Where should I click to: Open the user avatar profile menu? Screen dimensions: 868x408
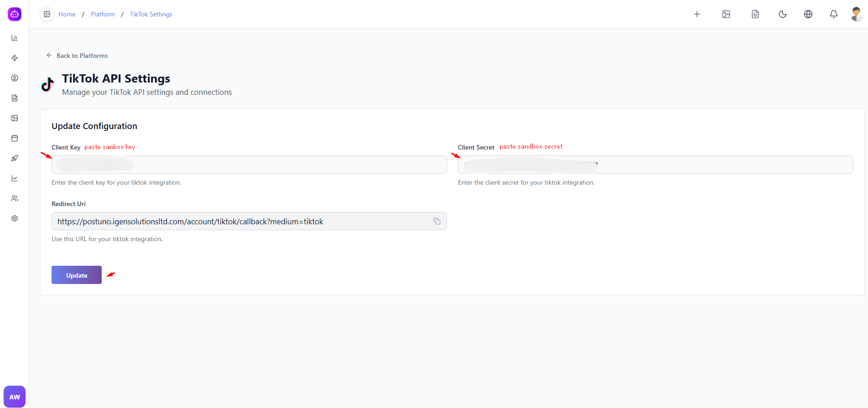[x=856, y=14]
